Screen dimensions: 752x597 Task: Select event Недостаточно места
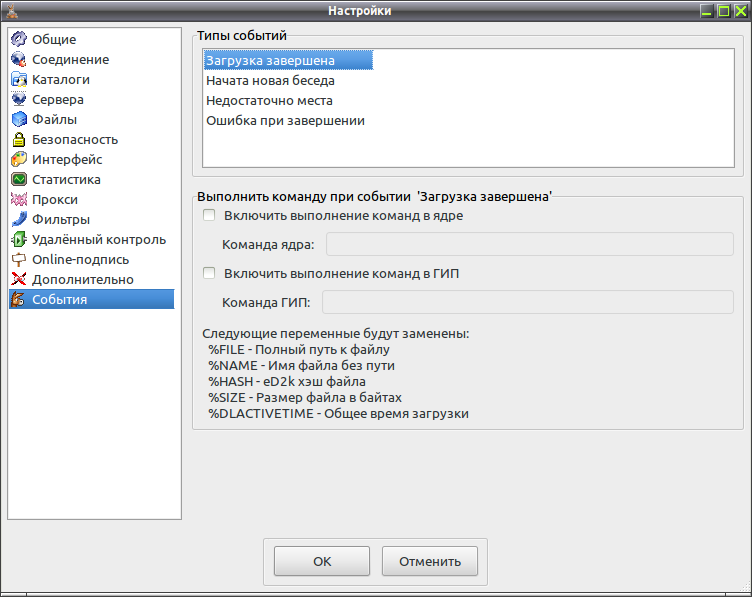270,101
